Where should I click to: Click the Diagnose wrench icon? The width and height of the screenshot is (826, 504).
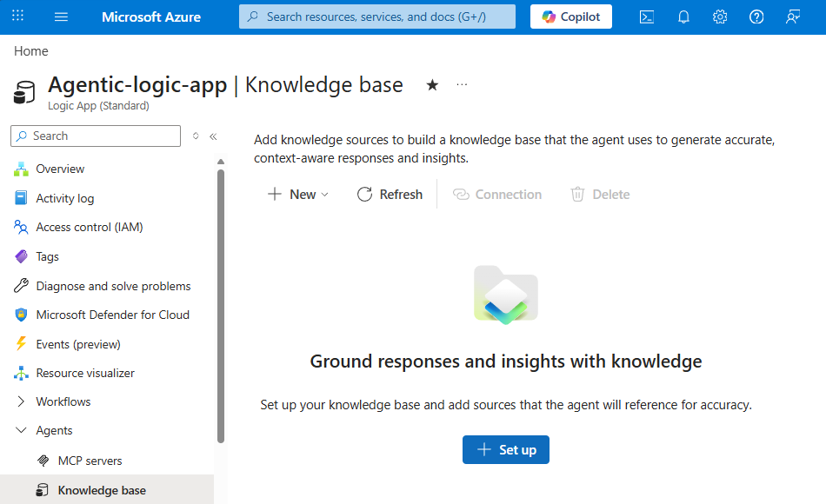click(x=21, y=285)
